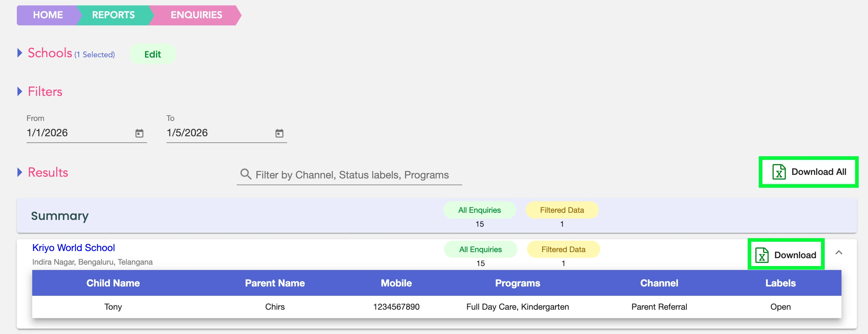Toggle the Schools section triangle
Viewport: 868px width, 334px height.
pyautogui.click(x=20, y=53)
